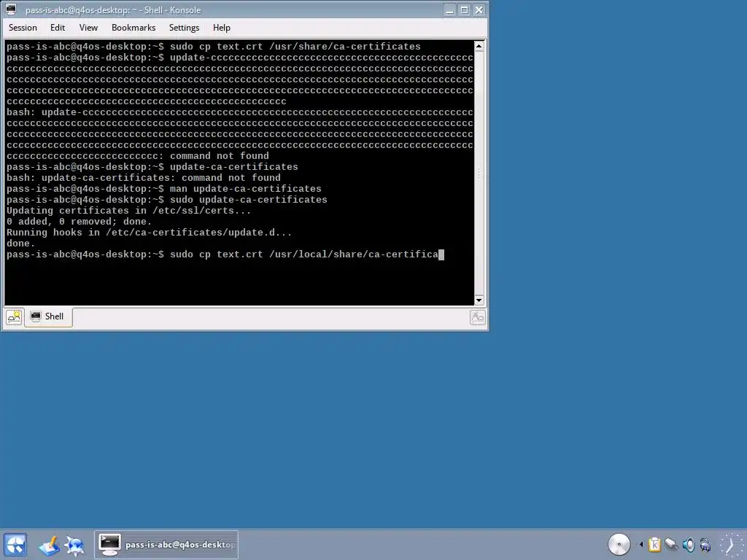
Task: Click 'Updating certificates in /etc/ssl/certs...' line
Action: tap(128, 211)
